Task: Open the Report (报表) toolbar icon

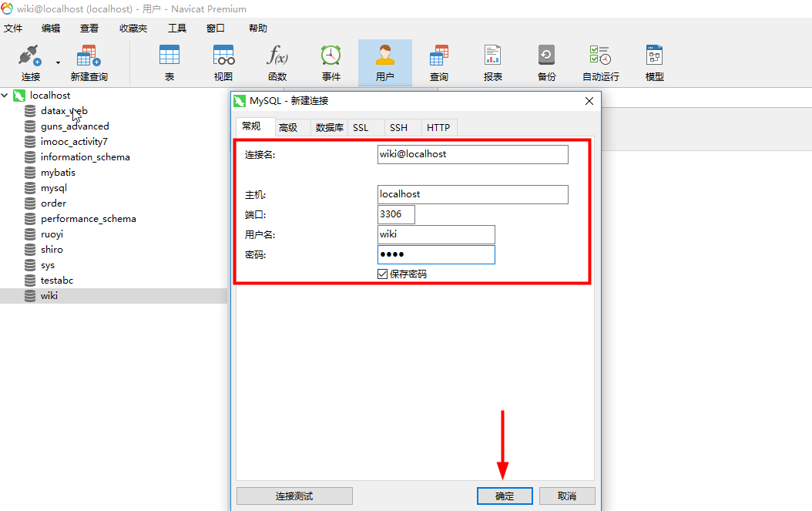Action: pyautogui.click(x=492, y=55)
